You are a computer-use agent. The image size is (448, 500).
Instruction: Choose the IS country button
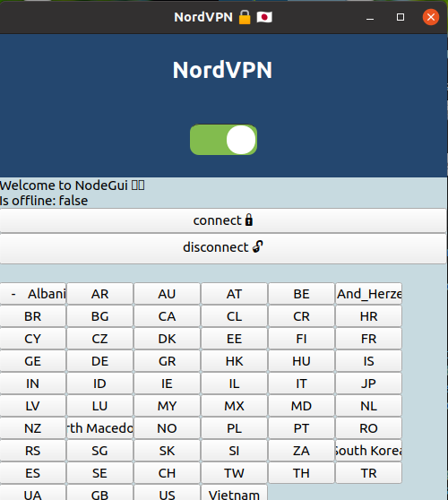pyautogui.click(x=368, y=361)
